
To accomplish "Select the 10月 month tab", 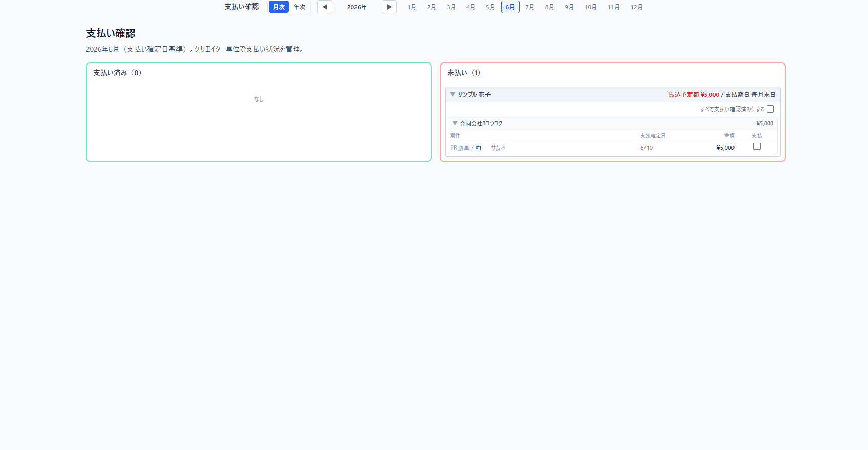I will (x=591, y=7).
